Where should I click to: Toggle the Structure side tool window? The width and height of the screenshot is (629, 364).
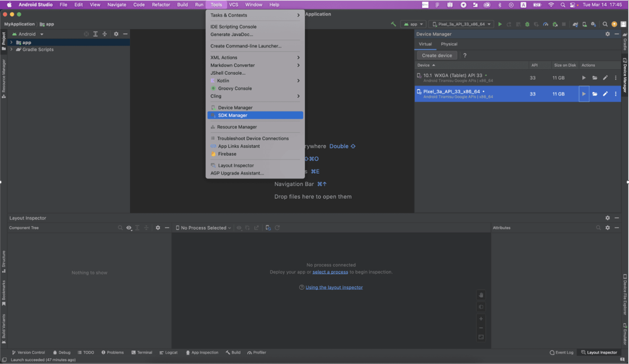(4, 262)
